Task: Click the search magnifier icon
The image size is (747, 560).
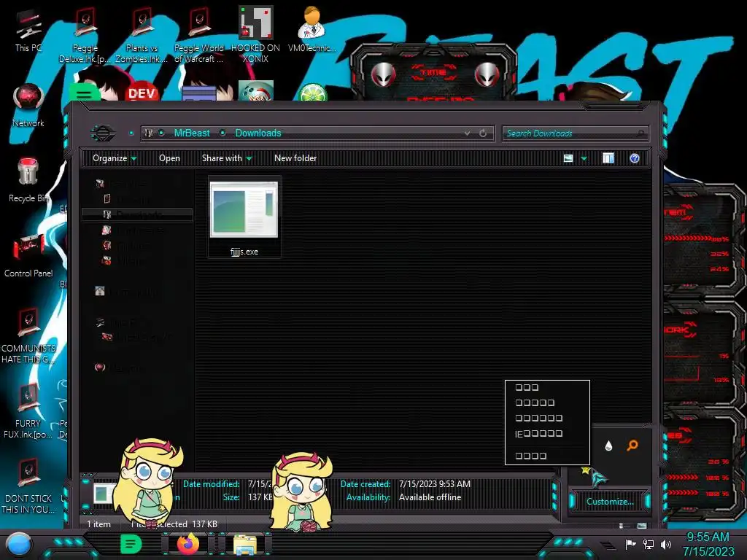Action: [640, 133]
